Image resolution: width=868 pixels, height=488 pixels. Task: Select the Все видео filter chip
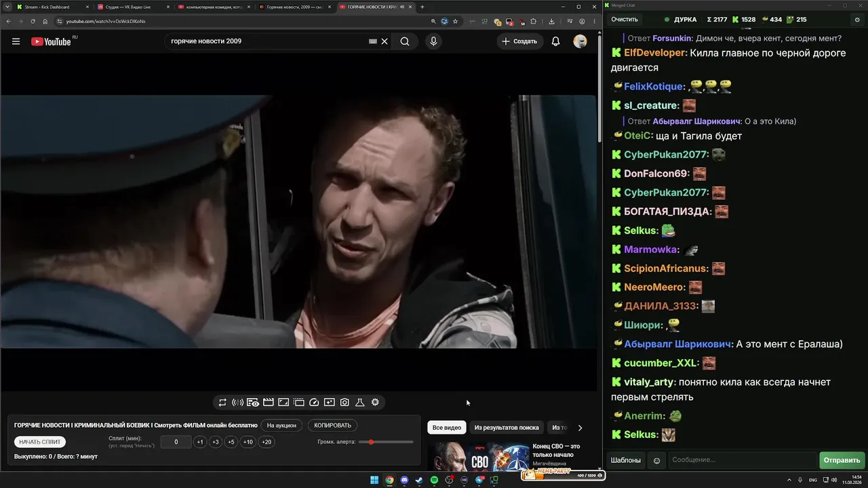(447, 428)
